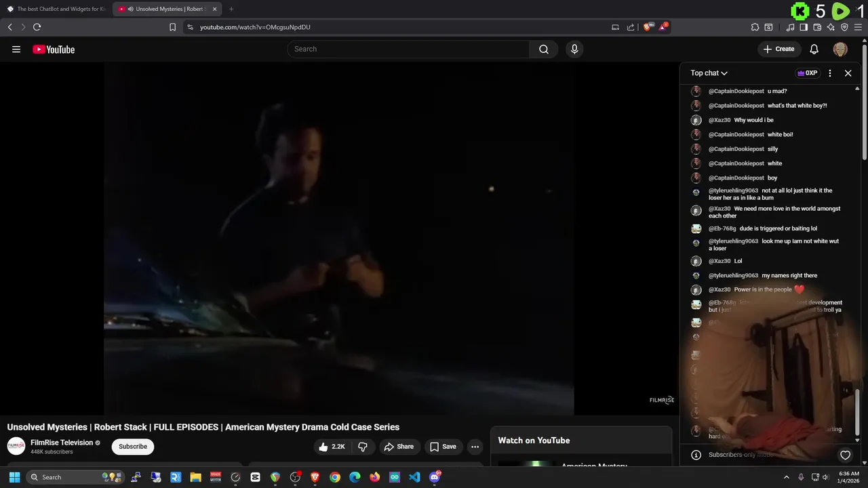Open browser extensions puzzle icon
The image size is (868, 488).
(x=755, y=27)
